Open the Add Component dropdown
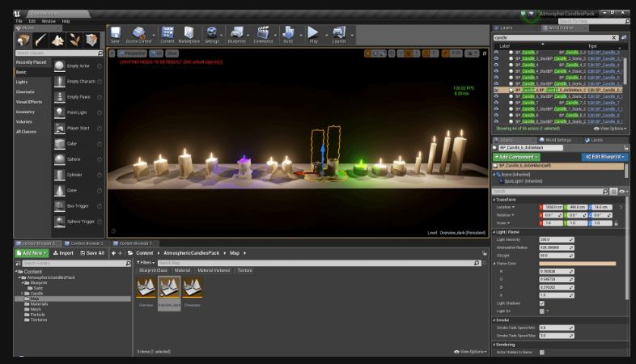 click(x=516, y=157)
